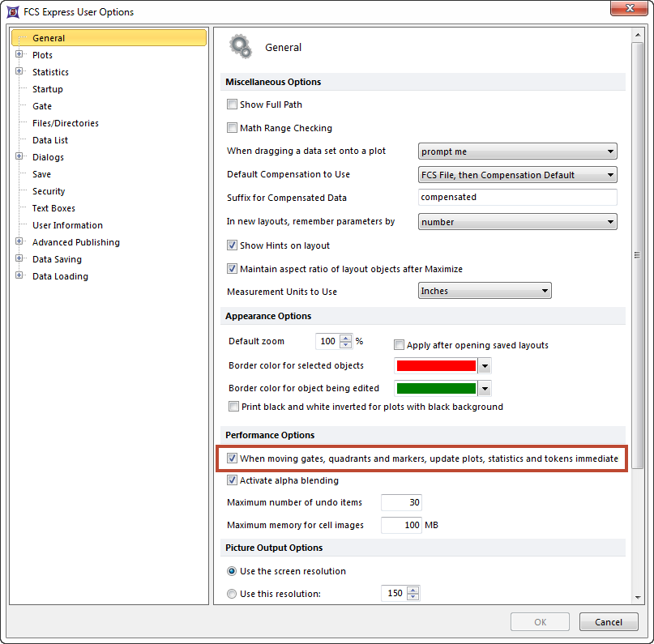
Task: Open the dragging data set dropdown
Action: (x=518, y=151)
